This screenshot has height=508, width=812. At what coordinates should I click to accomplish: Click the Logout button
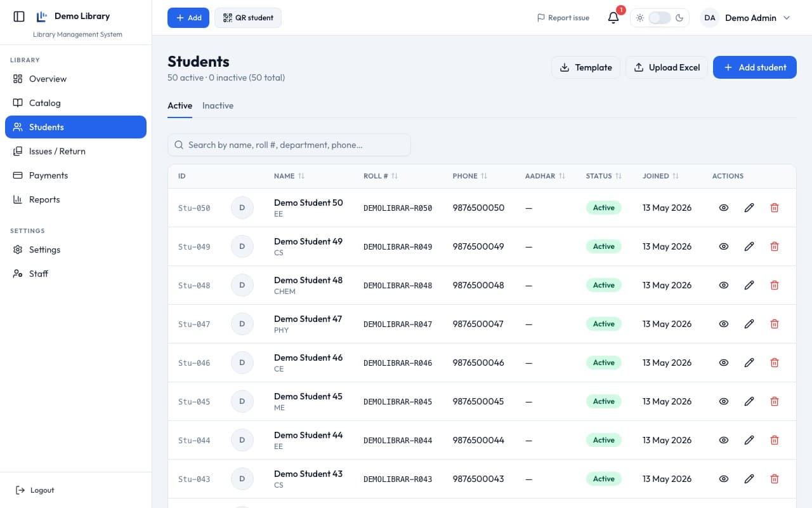pos(35,490)
